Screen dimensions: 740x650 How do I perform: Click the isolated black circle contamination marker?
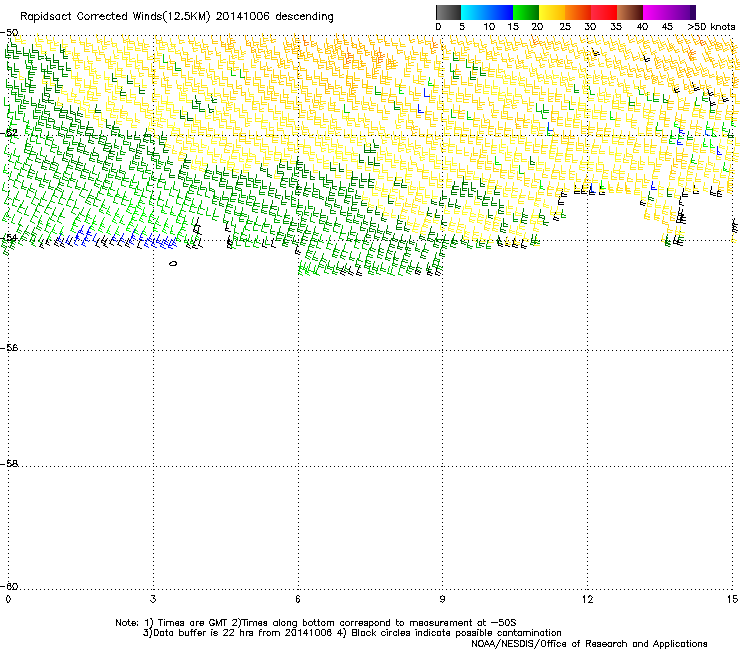point(173,263)
